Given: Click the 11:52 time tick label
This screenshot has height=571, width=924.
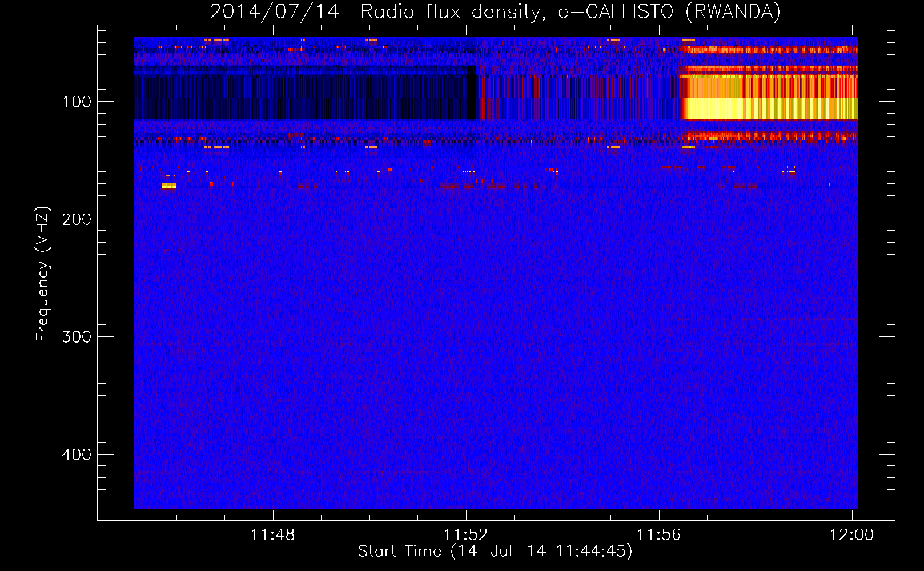Looking at the screenshot, I should 466,534.
